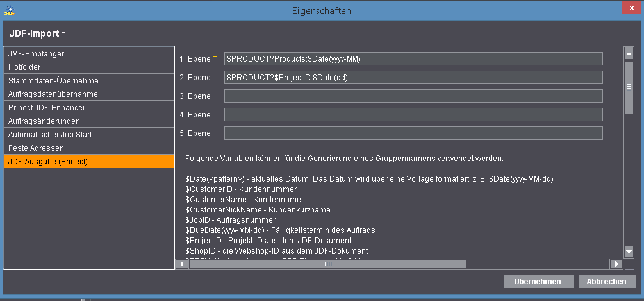Select Prinect JDF-Enhancer entry
The width and height of the screenshot is (644, 301).
[x=88, y=108]
